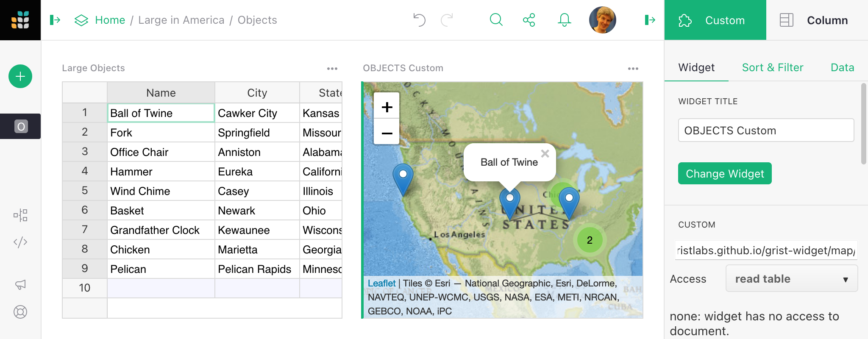
Task: Open the user avatar menu
Action: point(602,20)
